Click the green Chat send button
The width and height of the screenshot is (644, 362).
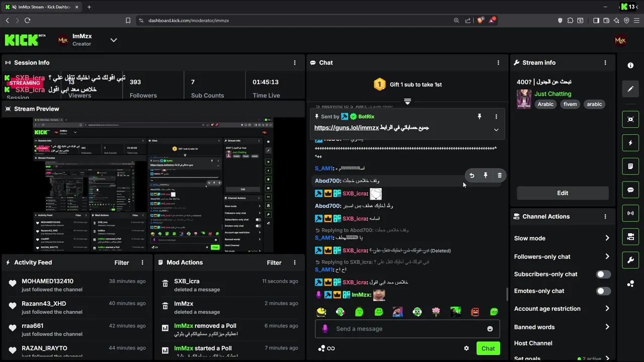coord(488,348)
